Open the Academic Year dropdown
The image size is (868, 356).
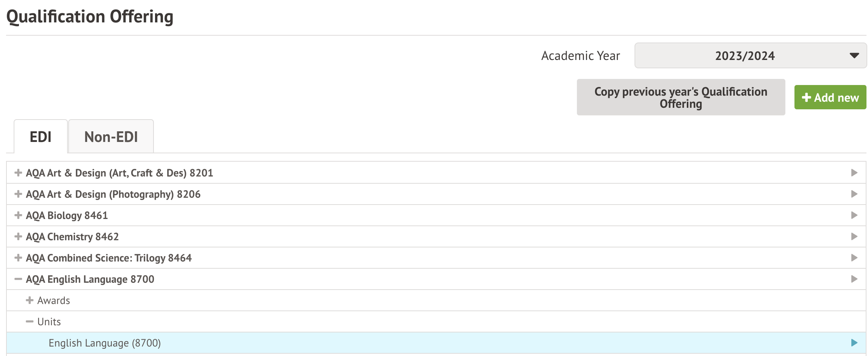pyautogui.click(x=750, y=55)
